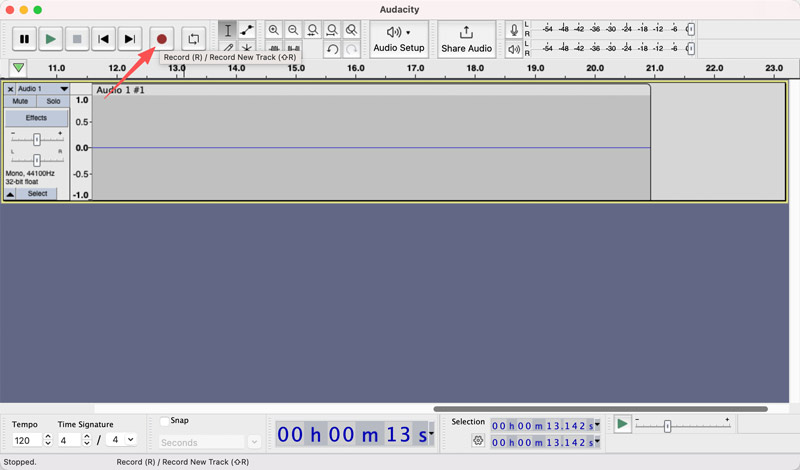Click the Pause button in transport toolbar
The image size is (800, 470).
tap(24, 39)
